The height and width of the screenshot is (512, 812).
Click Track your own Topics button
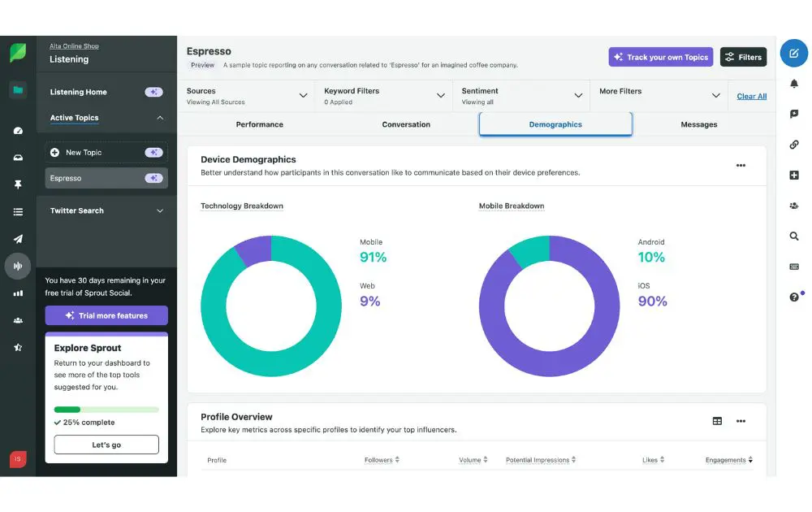[x=660, y=57]
